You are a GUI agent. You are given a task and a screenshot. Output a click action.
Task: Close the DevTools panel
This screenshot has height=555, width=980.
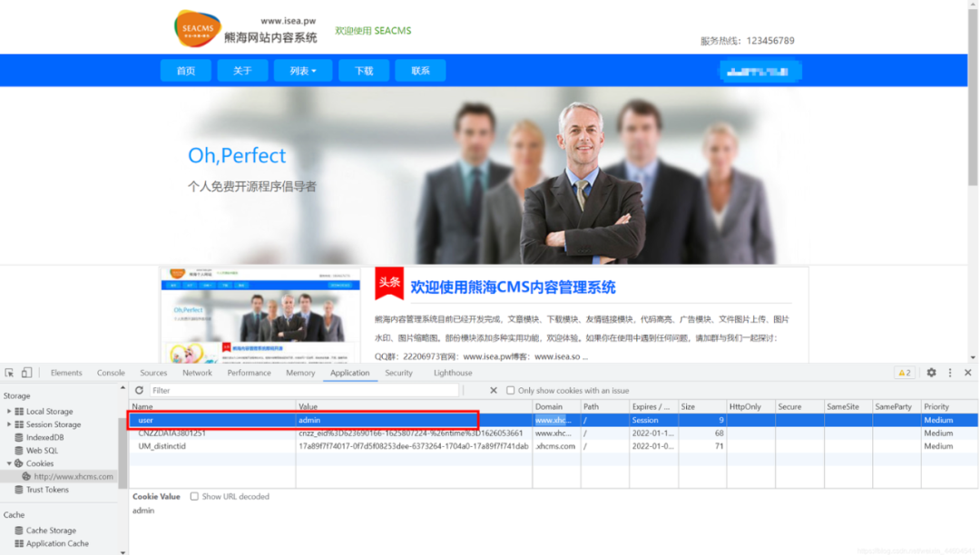pos(968,373)
